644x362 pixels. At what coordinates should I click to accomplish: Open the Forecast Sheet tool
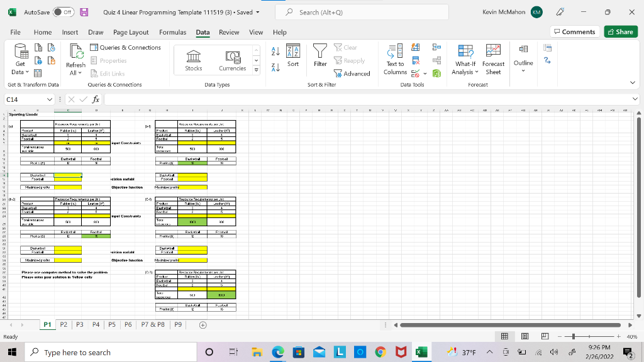point(493,60)
